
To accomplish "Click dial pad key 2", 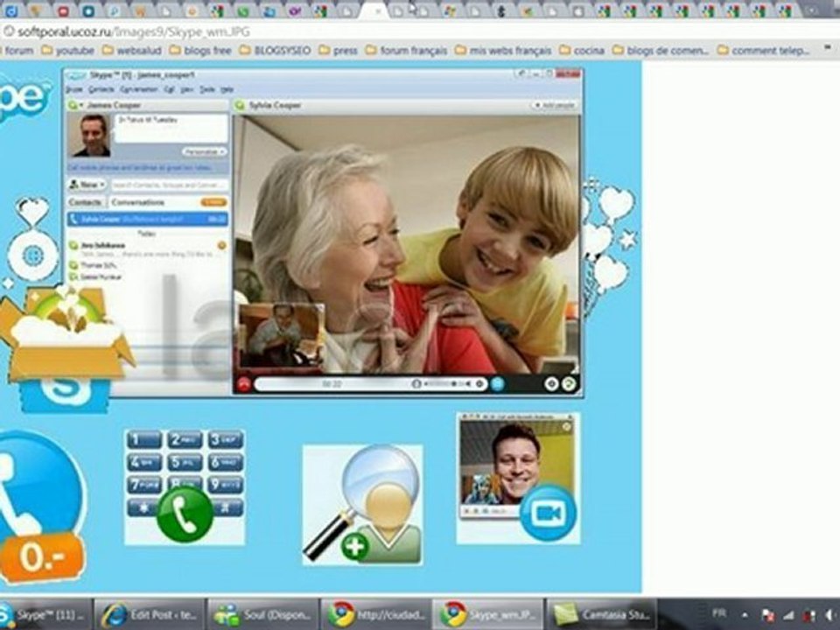I will click(x=185, y=440).
